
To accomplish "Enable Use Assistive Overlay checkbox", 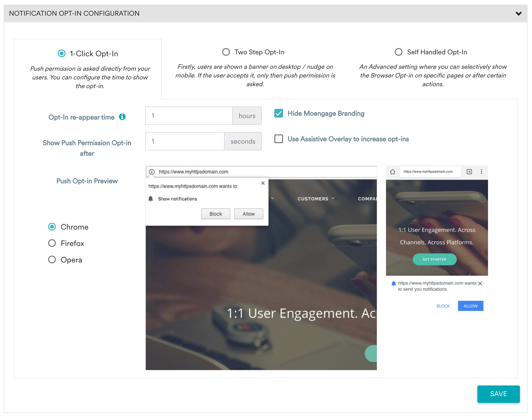I will click(x=278, y=139).
